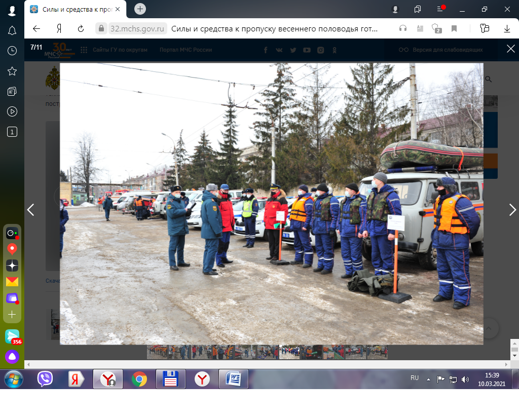519x420 pixels.
Task: Show hidden system tray icons
Action: pos(428,379)
